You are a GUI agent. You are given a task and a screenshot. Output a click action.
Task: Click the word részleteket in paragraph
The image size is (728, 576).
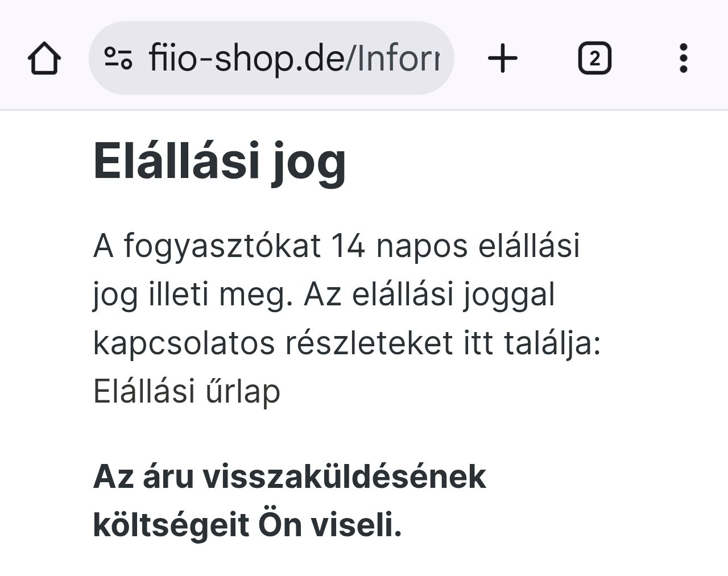tap(369, 343)
